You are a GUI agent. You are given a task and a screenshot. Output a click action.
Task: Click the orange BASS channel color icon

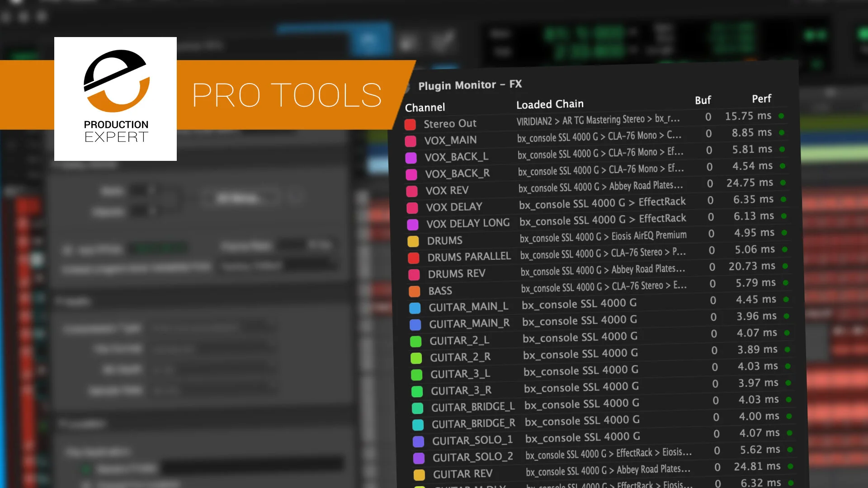point(415,291)
